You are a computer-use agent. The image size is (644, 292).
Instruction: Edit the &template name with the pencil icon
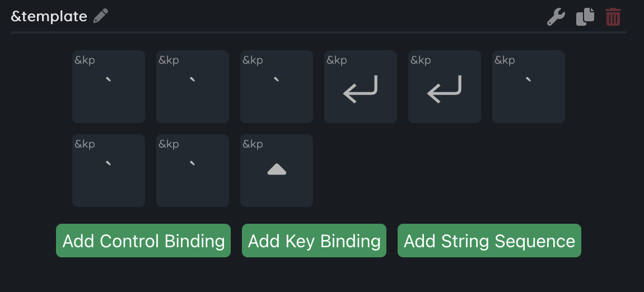point(101,16)
